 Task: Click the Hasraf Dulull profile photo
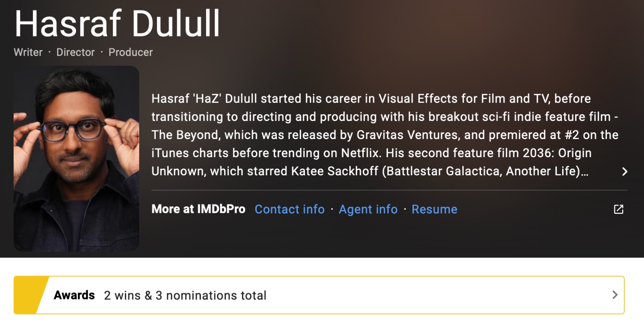click(x=76, y=159)
